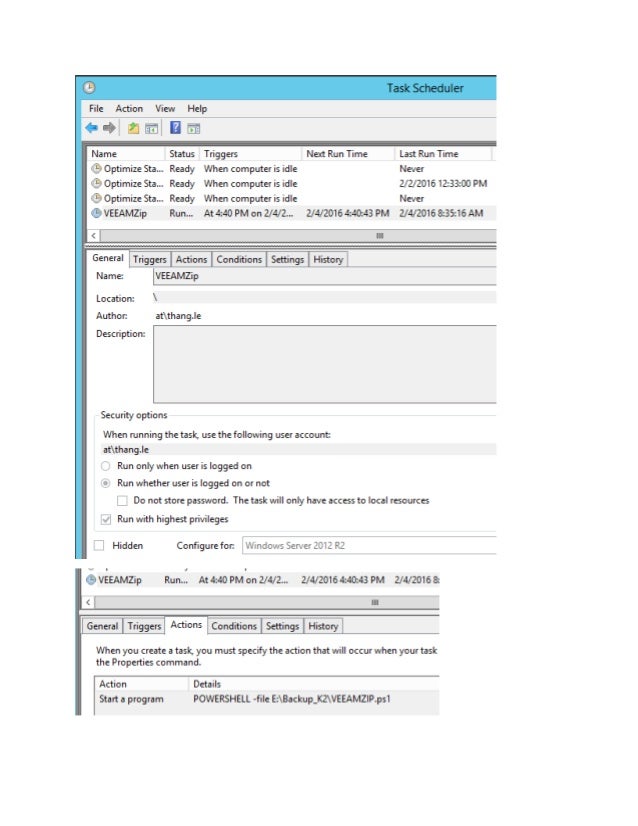Viewport: 638px width, 826px height.
Task: Open the File menu
Action: [x=96, y=109]
